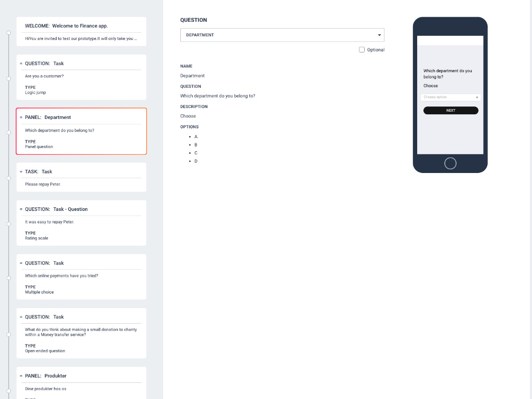Open the 'Are you a customer?' logic jump card
The width and height of the screenshot is (532, 399).
click(x=82, y=77)
